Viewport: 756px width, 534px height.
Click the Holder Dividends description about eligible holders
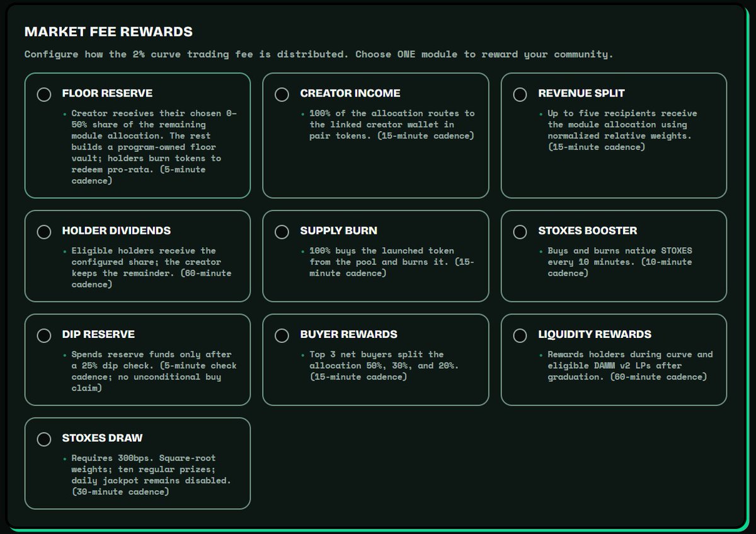151,267
